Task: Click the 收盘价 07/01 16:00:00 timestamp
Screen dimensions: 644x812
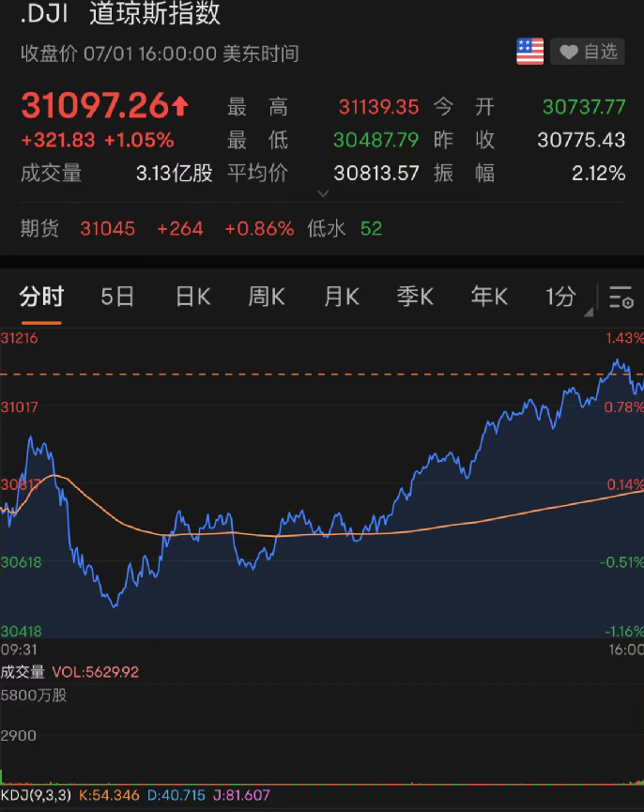Action: [x=160, y=54]
